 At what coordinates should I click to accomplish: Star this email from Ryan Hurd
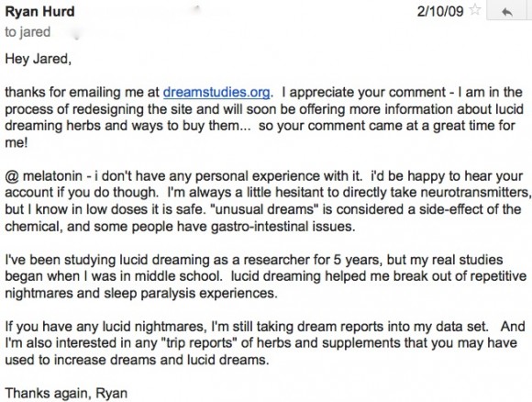click(x=475, y=10)
